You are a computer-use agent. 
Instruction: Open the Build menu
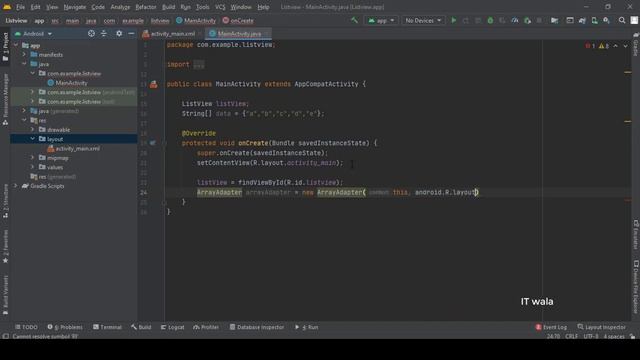pos(168,7)
